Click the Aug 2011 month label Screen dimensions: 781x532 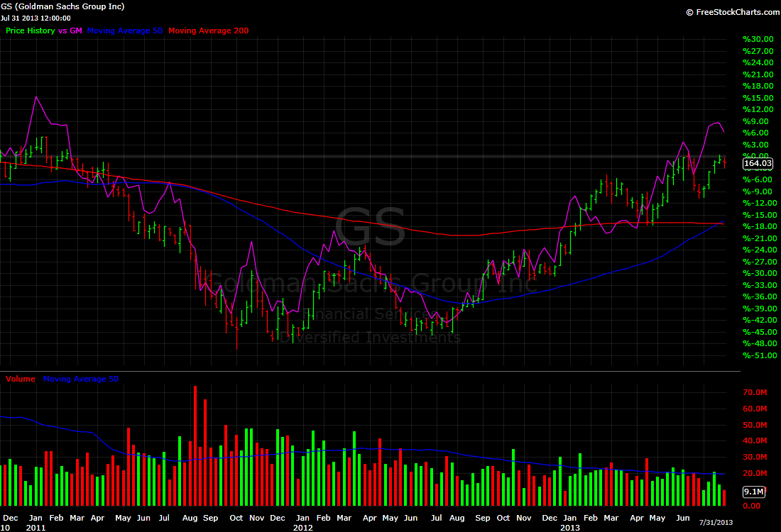190,518
